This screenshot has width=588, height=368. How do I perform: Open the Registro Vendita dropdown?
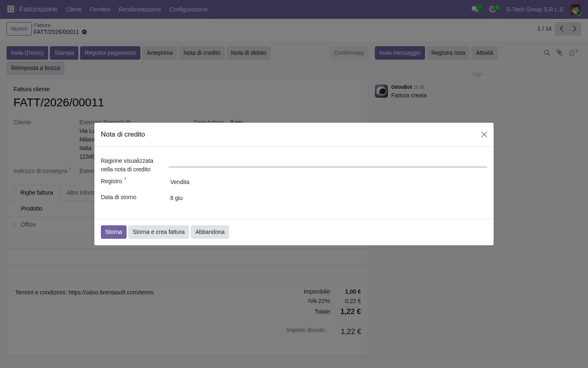pyautogui.click(x=328, y=182)
